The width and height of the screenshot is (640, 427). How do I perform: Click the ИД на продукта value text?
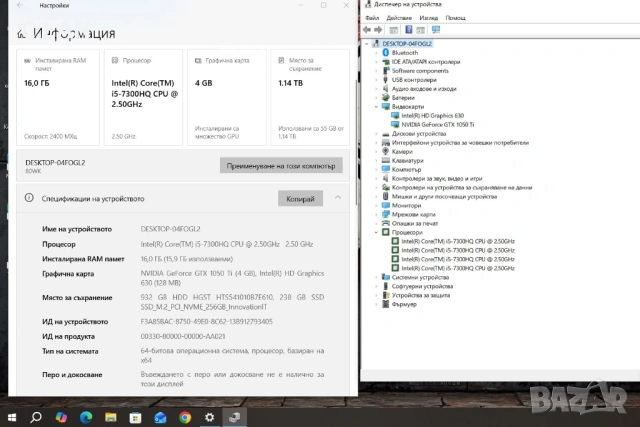tap(183, 336)
